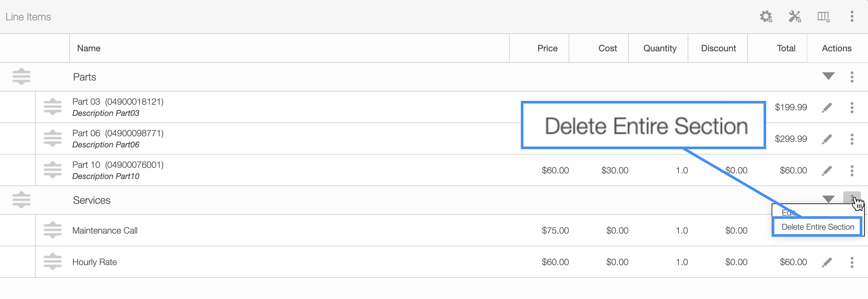Select Delete Entire Section menu option
868x299 pixels.
tap(817, 227)
